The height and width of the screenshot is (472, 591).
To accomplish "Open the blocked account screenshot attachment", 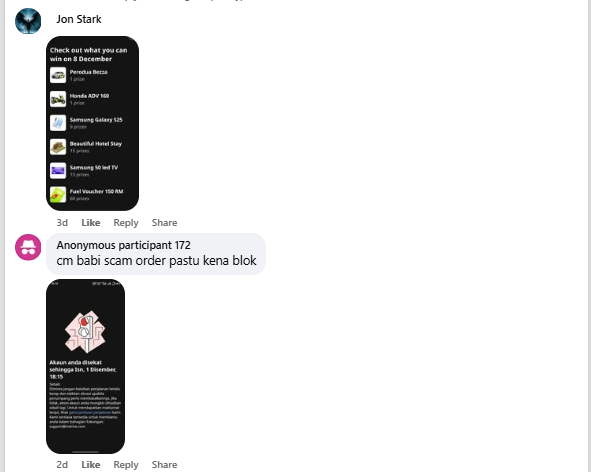I will tap(86, 366).
